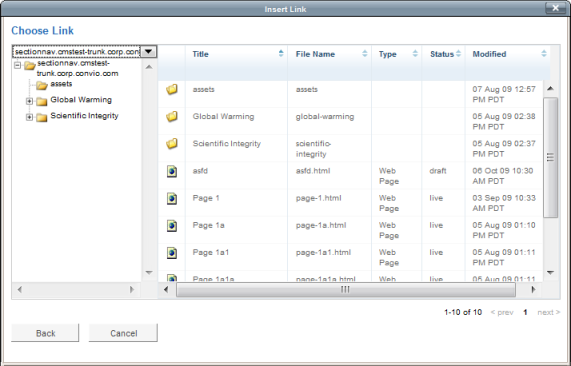
Task: Select the 'Page 1' title in the table
Action: [206, 198]
